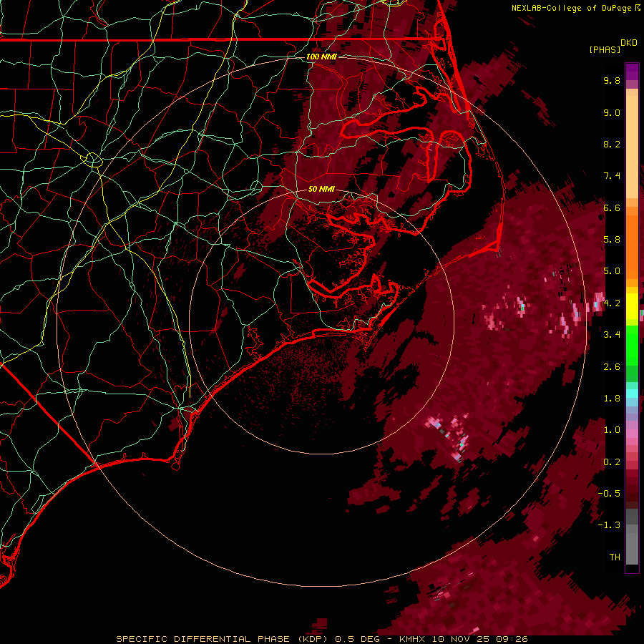Pick the bright green swatch in color bar
The image size is (644, 644).
(632, 344)
